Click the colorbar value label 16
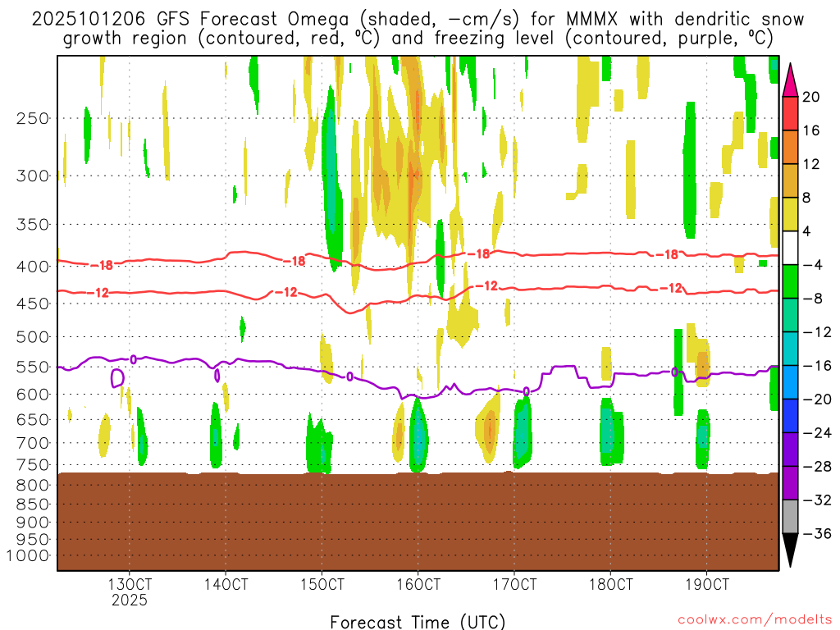Screen dimensions: 840x630 811,130
